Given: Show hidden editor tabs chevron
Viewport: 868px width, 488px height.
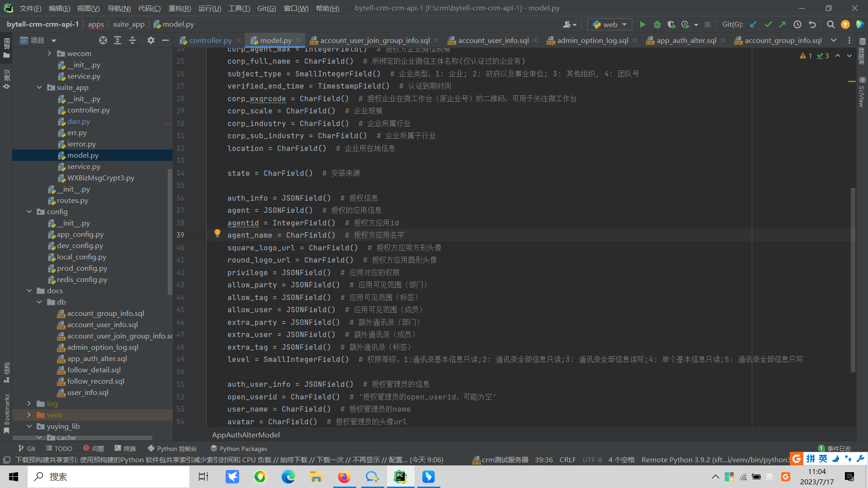Looking at the screenshot, I should pos(834,40).
